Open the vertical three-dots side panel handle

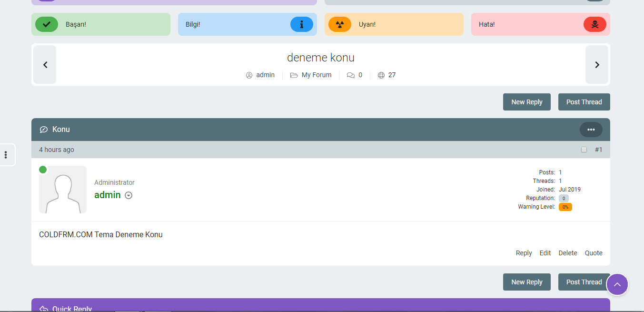click(x=6, y=155)
